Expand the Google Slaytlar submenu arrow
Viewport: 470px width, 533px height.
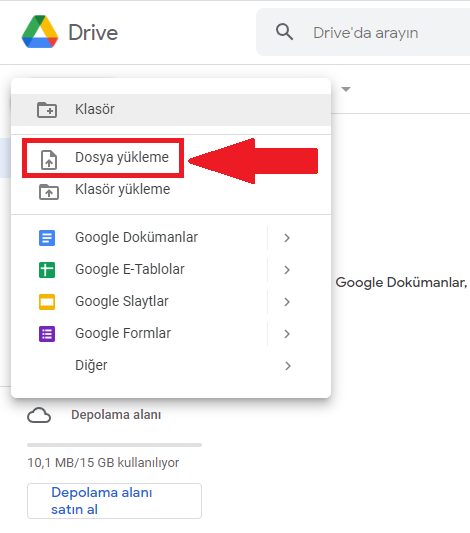287,302
